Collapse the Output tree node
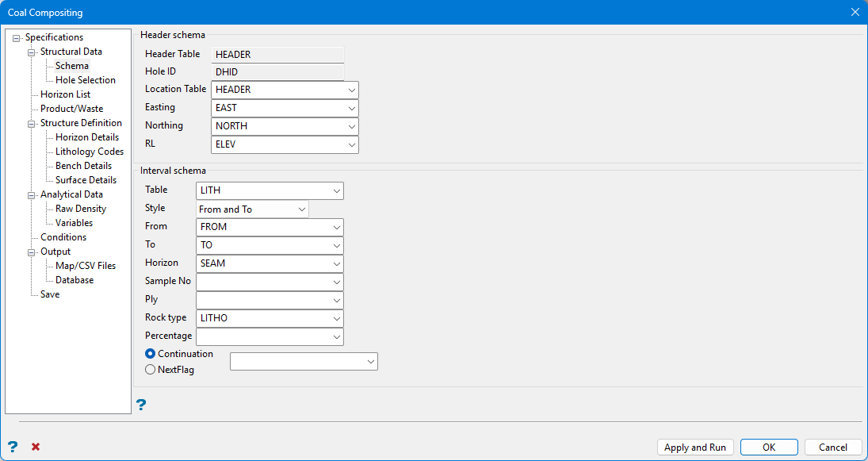 point(31,252)
